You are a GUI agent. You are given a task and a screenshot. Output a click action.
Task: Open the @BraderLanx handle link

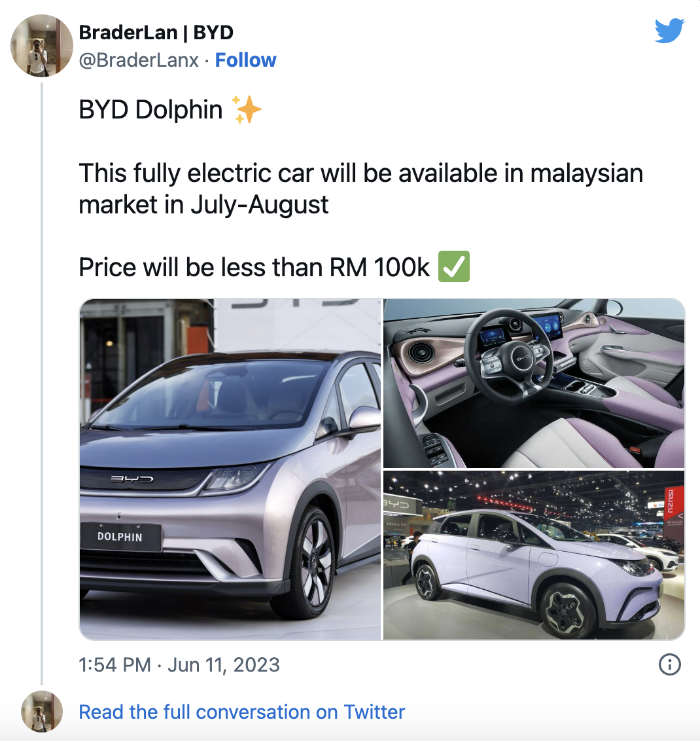pos(139,60)
